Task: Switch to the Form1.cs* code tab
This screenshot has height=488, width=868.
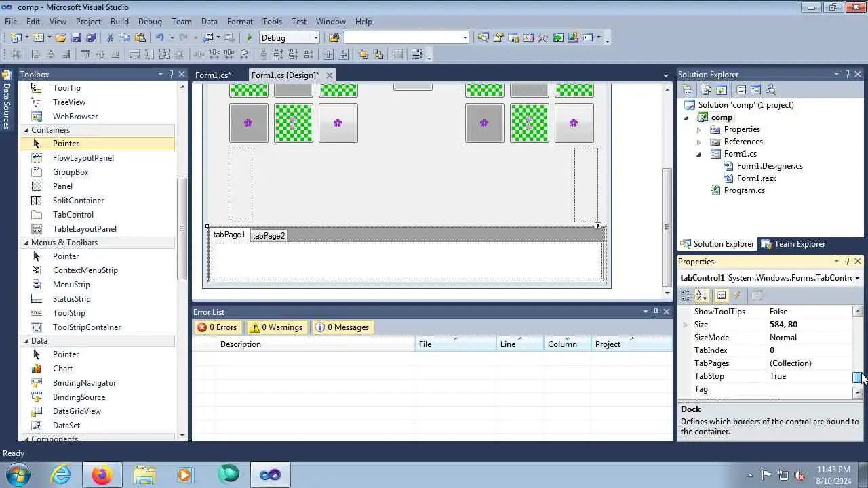Action: tap(213, 75)
